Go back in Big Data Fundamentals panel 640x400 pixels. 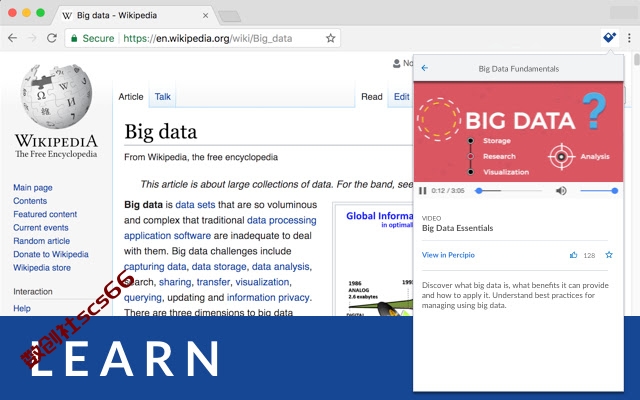tap(424, 68)
